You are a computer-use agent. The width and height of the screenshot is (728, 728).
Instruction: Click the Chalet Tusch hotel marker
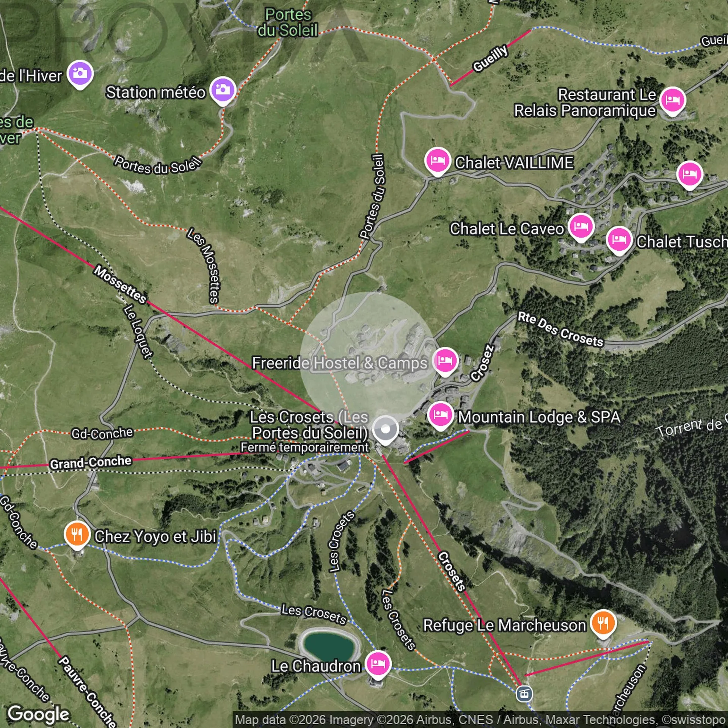619,240
